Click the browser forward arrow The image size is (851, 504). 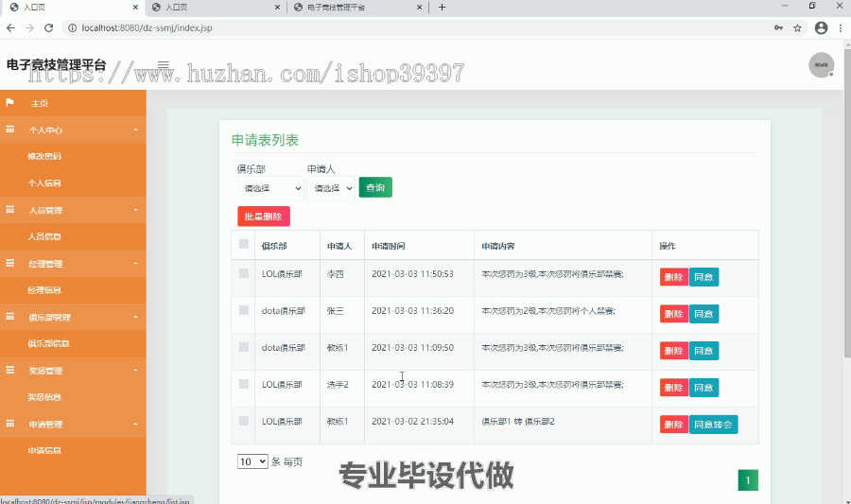[29, 27]
